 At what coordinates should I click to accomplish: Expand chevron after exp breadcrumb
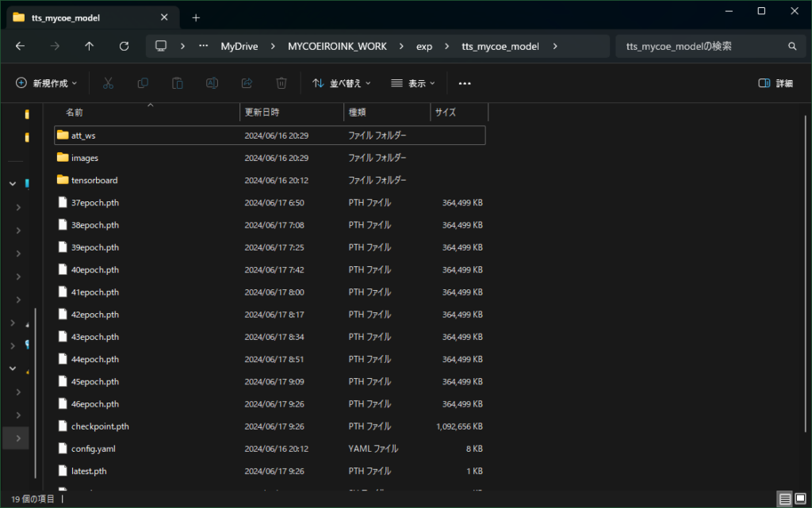(447, 46)
